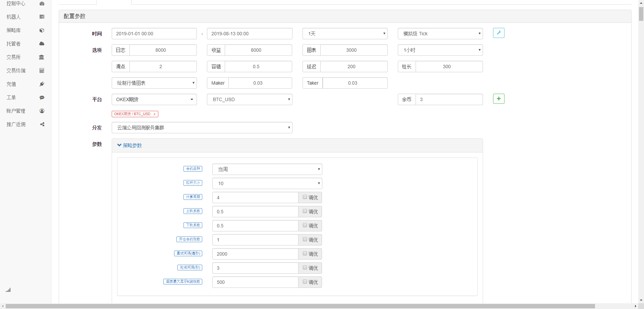
Task: Go to 账户管理 menu item
Action: (x=16, y=111)
